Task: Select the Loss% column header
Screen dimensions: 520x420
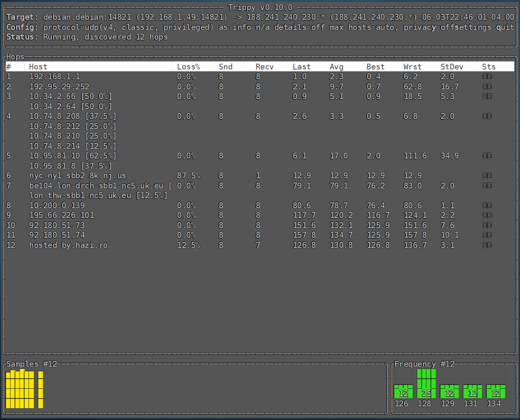Action: tap(188, 67)
